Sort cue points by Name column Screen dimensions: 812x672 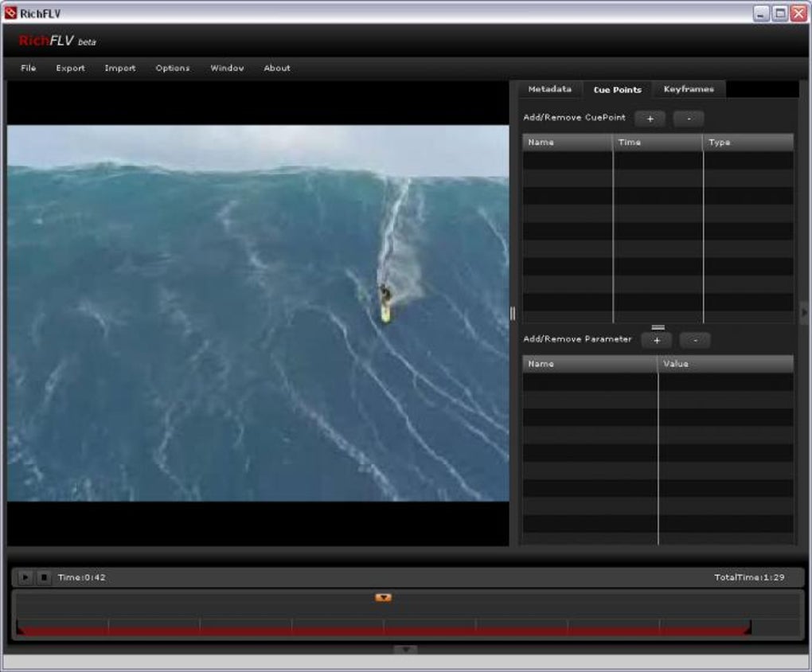pos(568,143)
